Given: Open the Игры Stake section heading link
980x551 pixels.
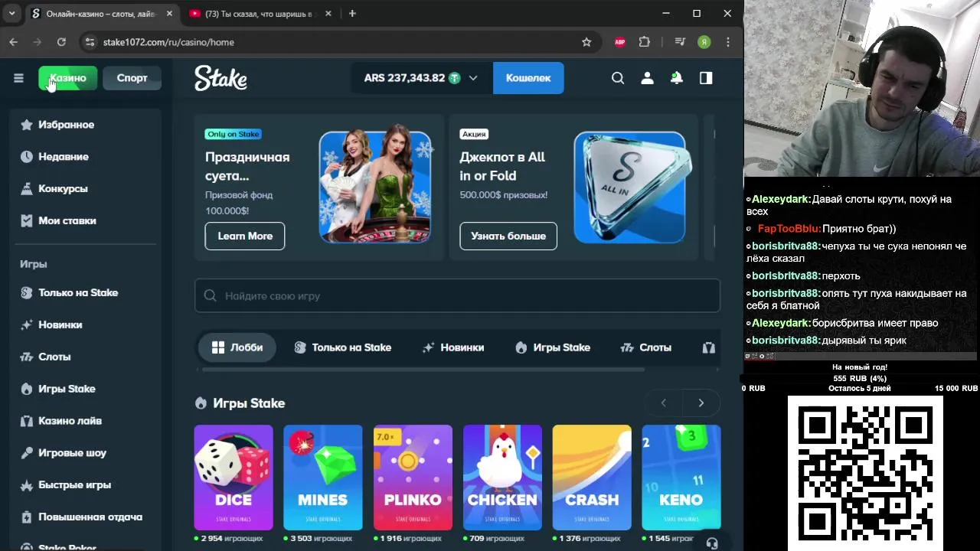Looking at the screenshot, I should [x=240, y=403].
